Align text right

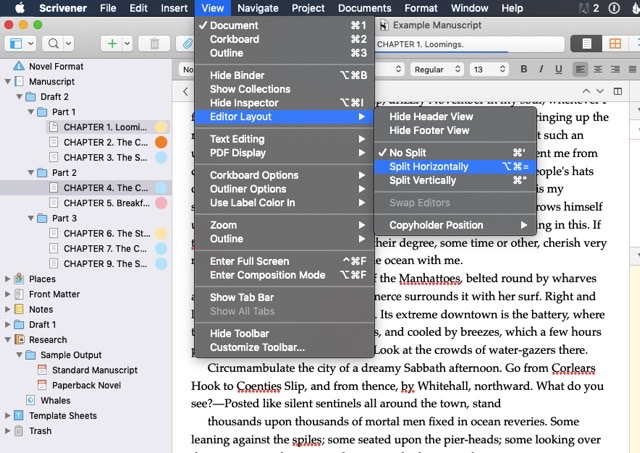pyautogui.click(x=615, y=69)
